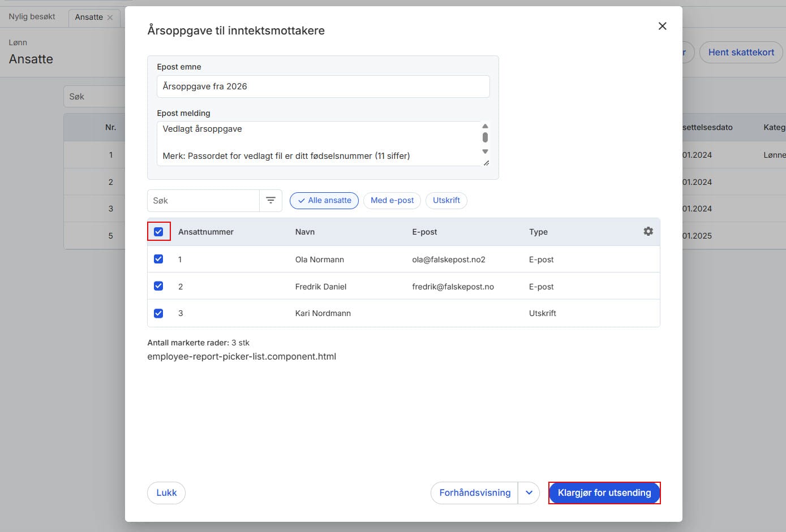Click the employee-report-picker-list.component.html text
Image resolution: width=786 pixels, height=532 pixels.
242,356
